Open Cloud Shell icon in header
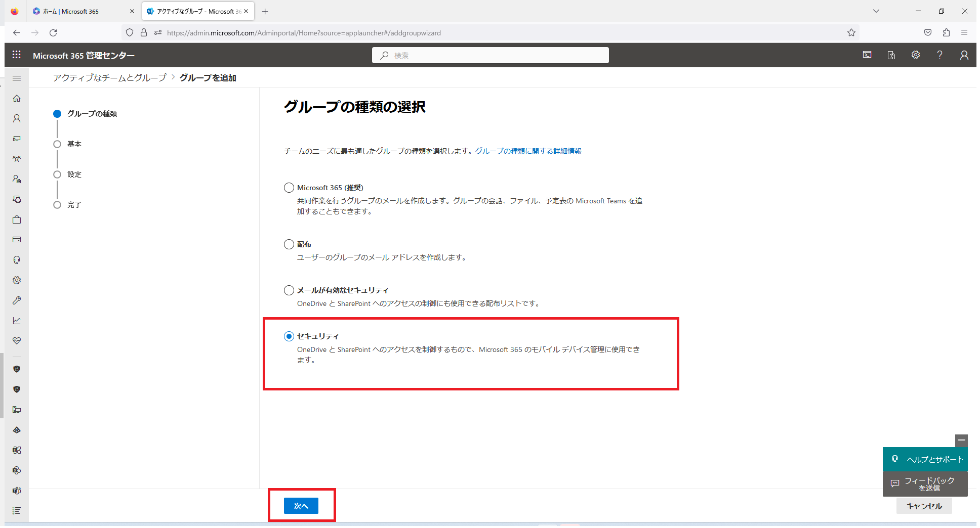The width and height of the screenshot is (980, 528). pos(867,55)
